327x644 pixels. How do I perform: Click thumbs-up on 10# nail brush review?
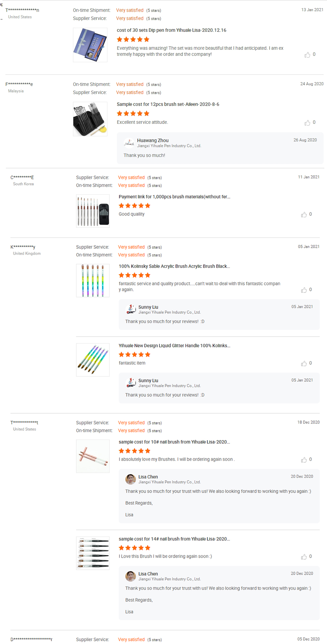click(x=304, y=460)
